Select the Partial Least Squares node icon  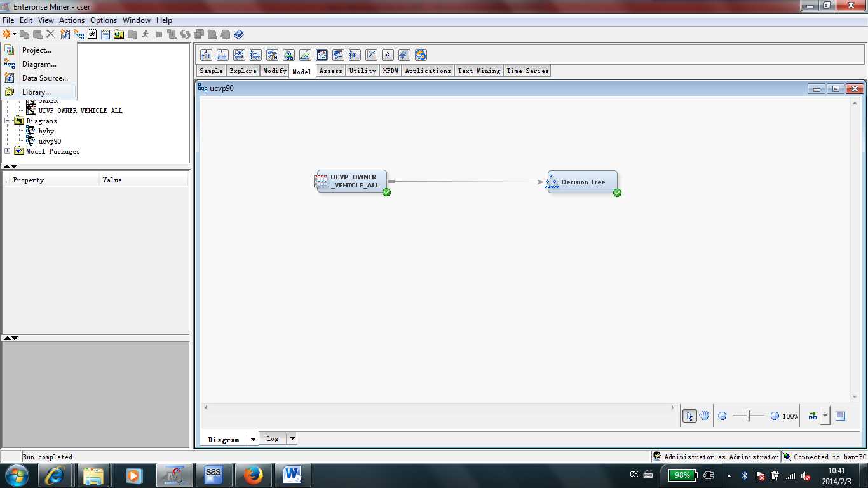click(x=371, y=55)
